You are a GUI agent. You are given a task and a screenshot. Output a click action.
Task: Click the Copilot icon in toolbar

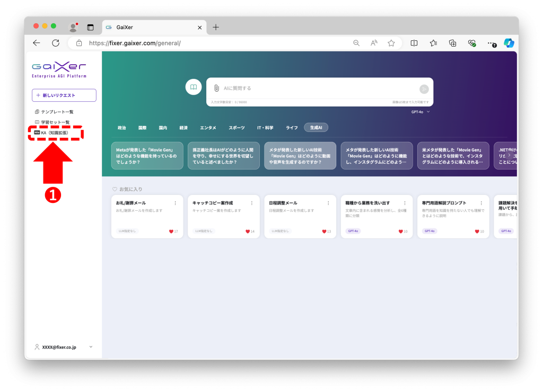point(509,43)
